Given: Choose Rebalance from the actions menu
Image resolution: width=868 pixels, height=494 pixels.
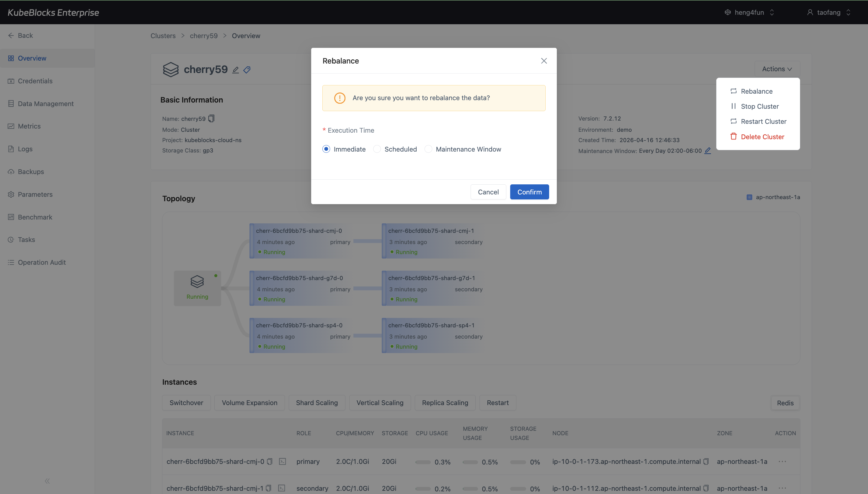Looking at the screenshot, I should 758,91.
